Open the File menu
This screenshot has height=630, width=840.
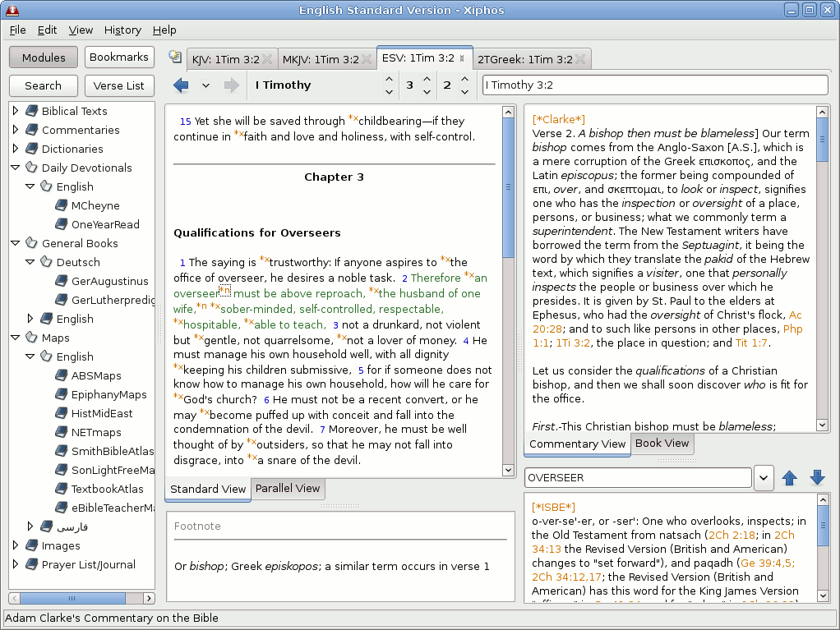click(x=18, y=30)
